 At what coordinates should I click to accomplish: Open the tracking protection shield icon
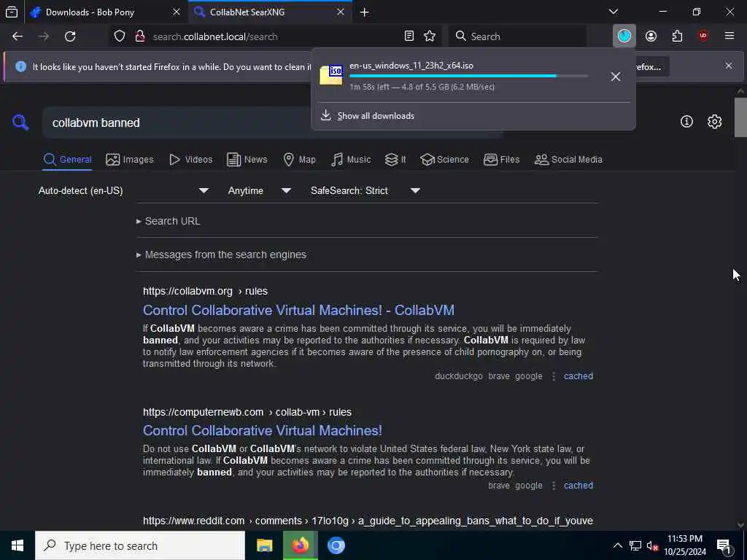pyautogui.click(x=120, y=36)
